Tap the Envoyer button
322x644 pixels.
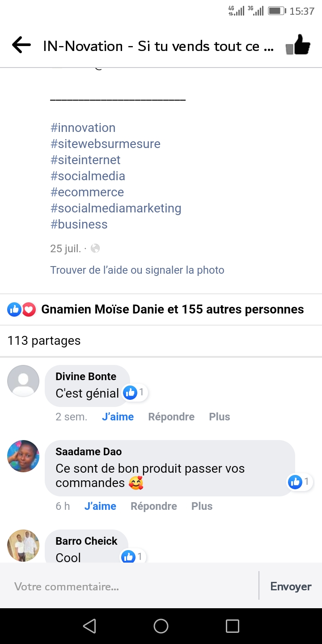(291, 586)
